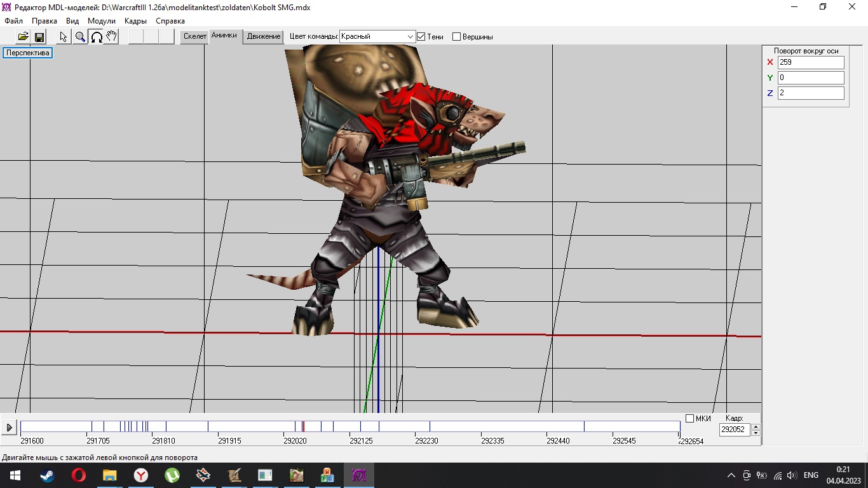Viewport: 868px width, 488px height.
Task: Launch Opera browser from the taskbar
Action: (79, 475)
